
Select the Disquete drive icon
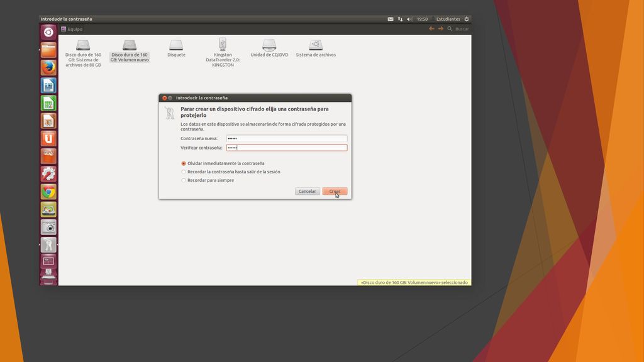pyautogui.click(x=176, y=48)
